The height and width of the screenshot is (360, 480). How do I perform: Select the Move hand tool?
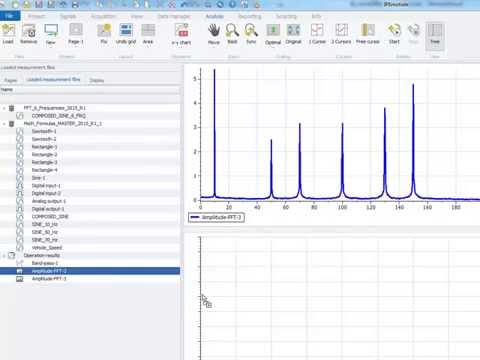tap(214, 34)
